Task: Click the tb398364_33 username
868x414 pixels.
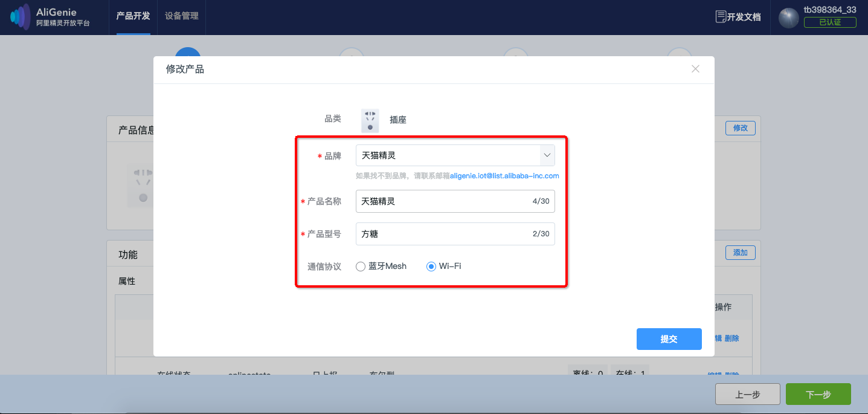Action: point(830,10)
